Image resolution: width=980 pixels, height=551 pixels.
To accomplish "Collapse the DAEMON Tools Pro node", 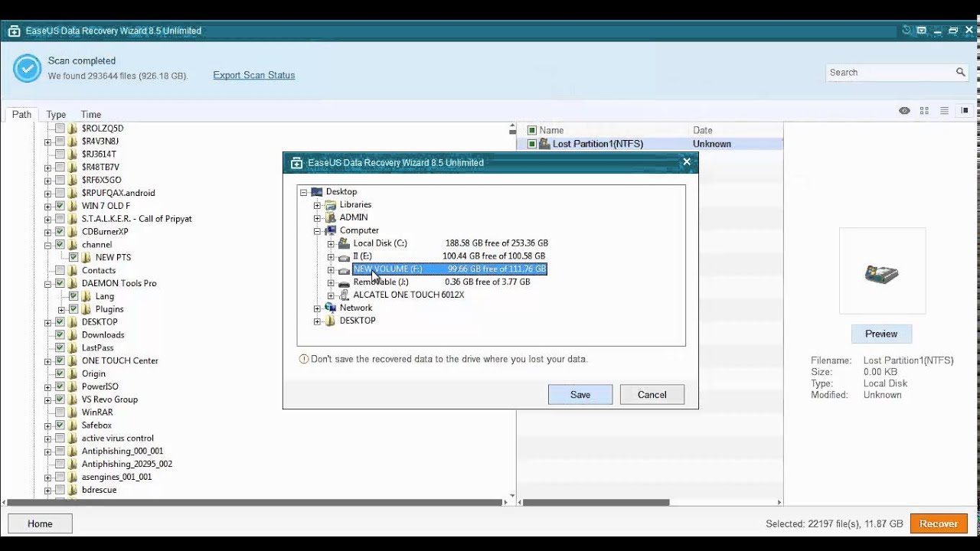I will pyautogui.click(x=47, y=283).
